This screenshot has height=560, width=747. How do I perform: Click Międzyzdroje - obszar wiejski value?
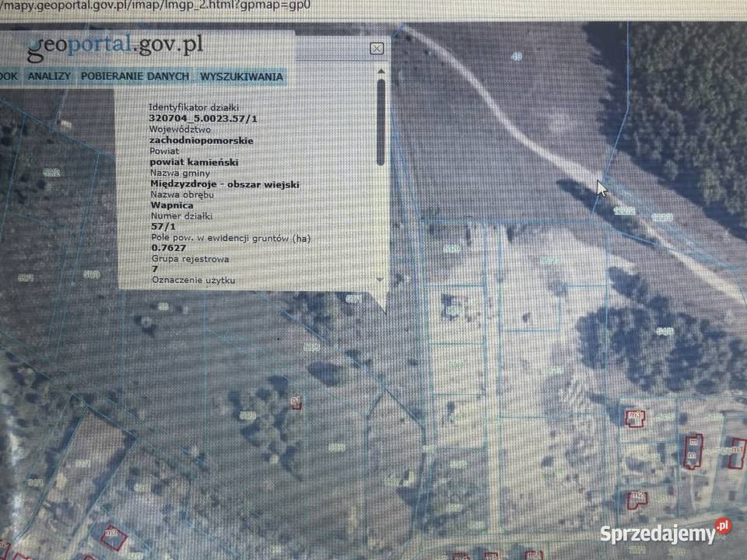[225, 184]
